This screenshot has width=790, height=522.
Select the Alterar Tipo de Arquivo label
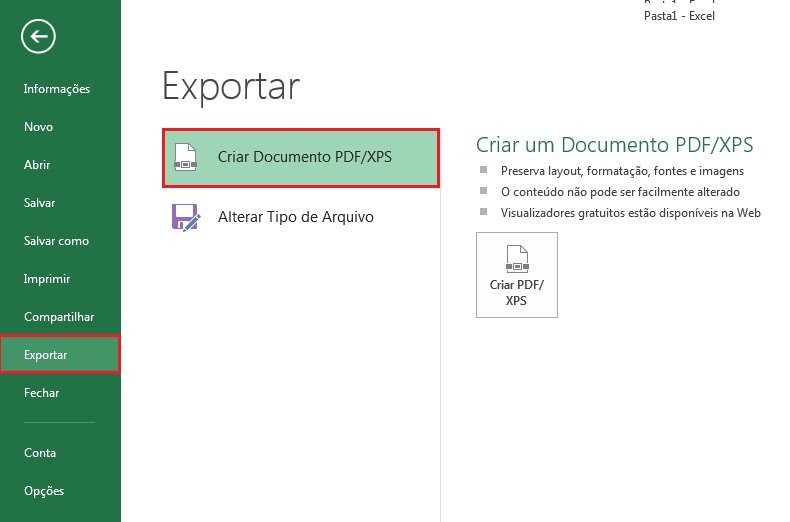[295, 216]
